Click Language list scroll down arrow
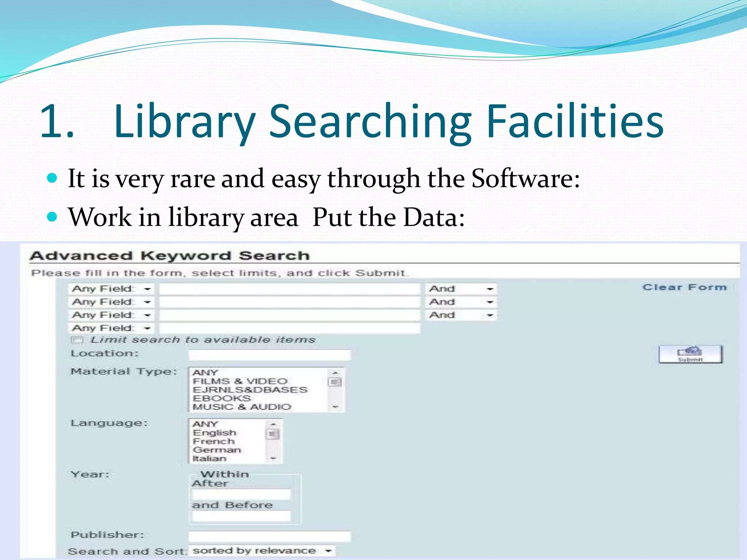 pyautogui.click(x=273, y=458)
